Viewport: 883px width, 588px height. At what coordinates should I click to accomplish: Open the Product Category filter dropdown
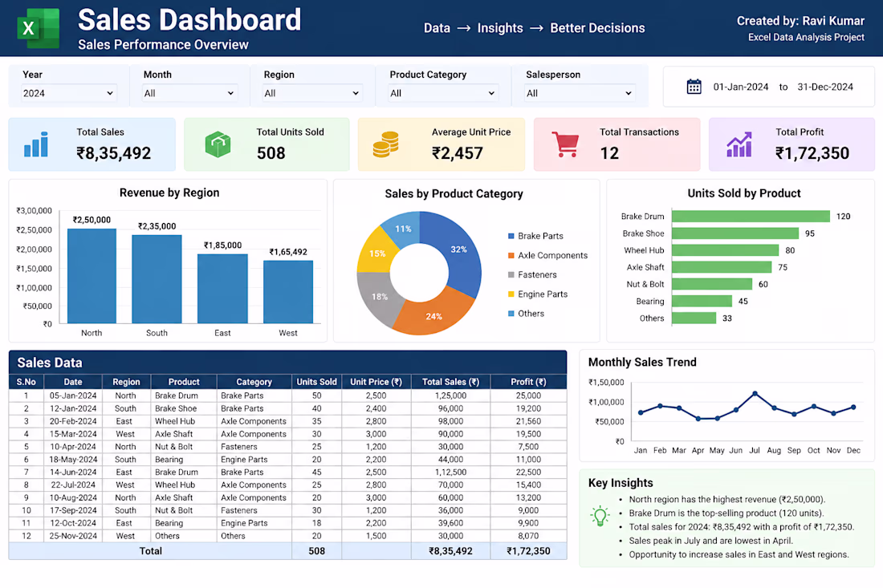pos(443,93)
